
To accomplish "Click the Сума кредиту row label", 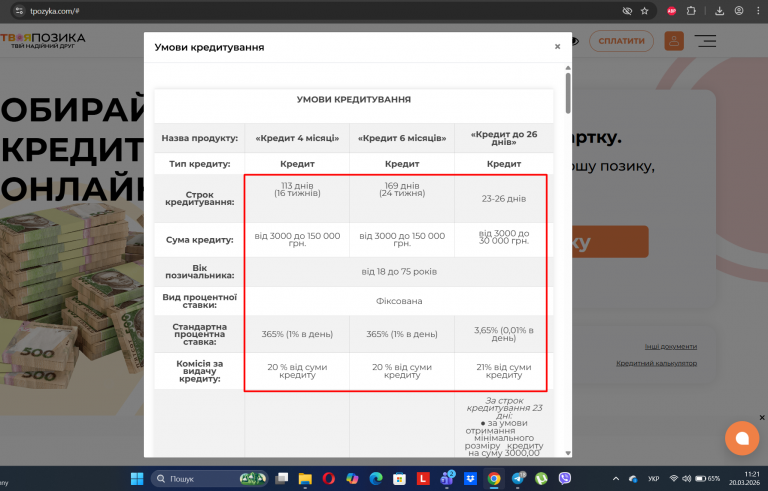I will [199, 240].
